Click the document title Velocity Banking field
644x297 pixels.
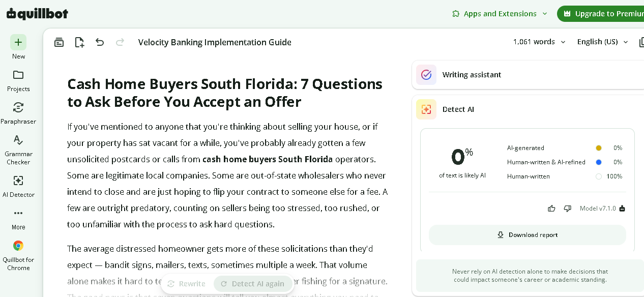[215, 42]
